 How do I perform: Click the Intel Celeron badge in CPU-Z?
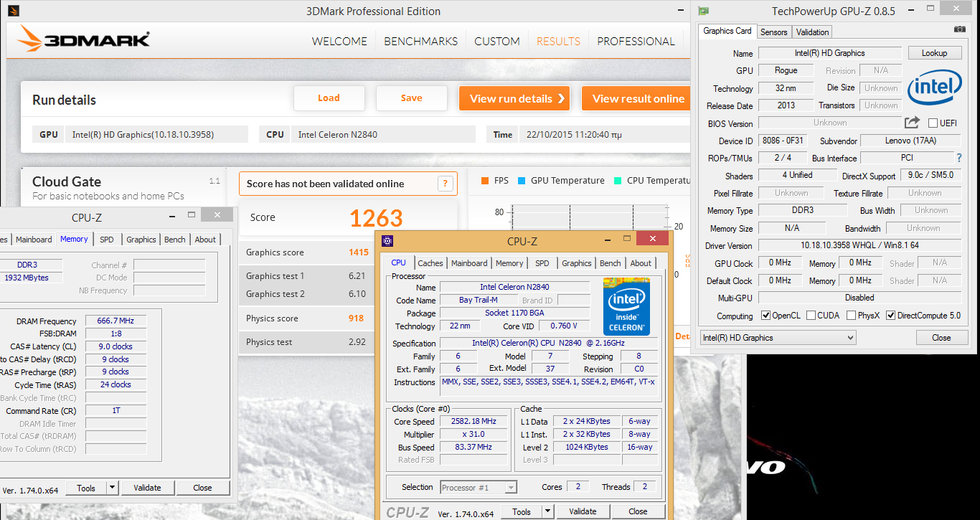point(626,306)
